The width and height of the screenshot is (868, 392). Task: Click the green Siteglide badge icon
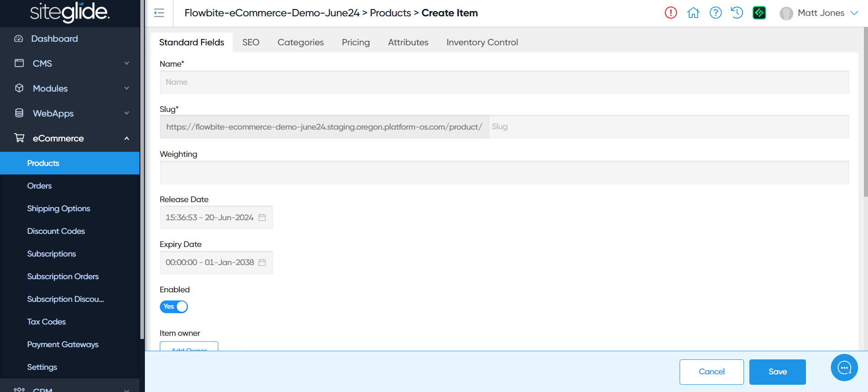(x=759, y=13)
